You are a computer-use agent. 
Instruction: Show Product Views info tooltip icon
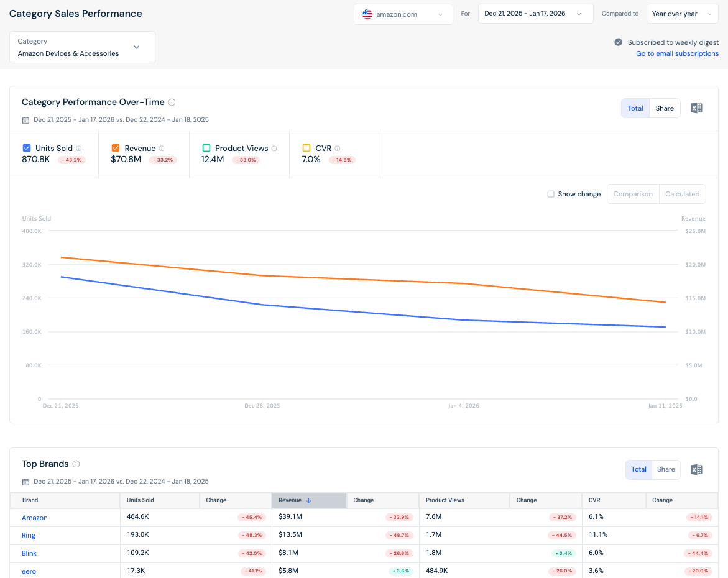tap(274, 149)
